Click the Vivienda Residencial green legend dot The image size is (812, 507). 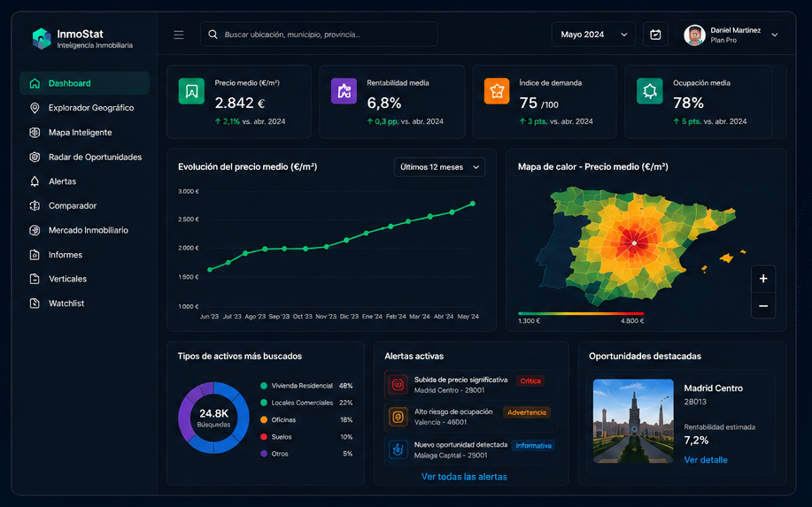pyautogui.click(x=264, y=386)
